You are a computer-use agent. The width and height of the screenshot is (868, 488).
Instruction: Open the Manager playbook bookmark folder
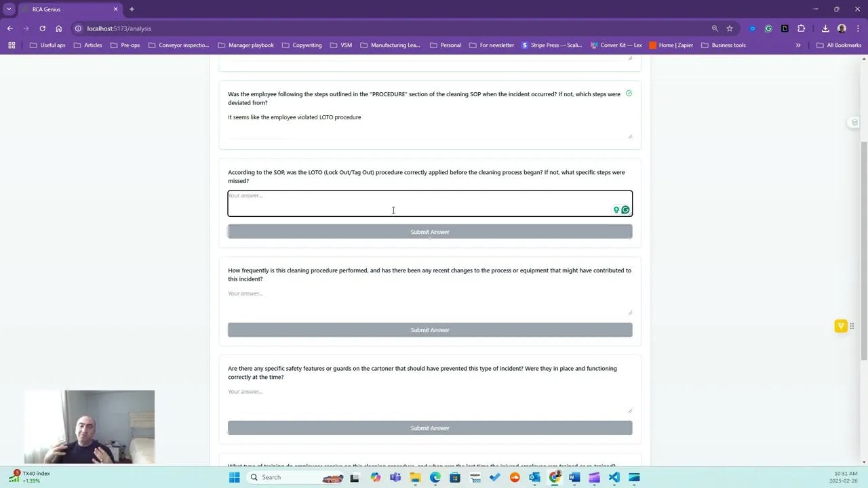245,45
